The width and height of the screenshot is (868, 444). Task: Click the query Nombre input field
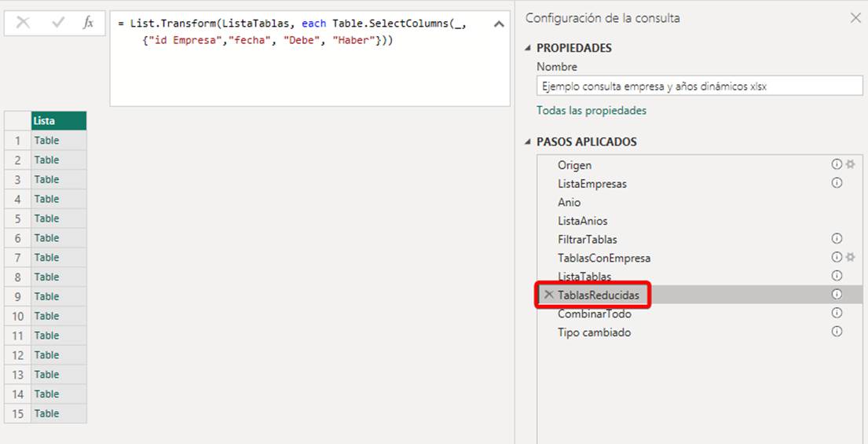(699, 86)
